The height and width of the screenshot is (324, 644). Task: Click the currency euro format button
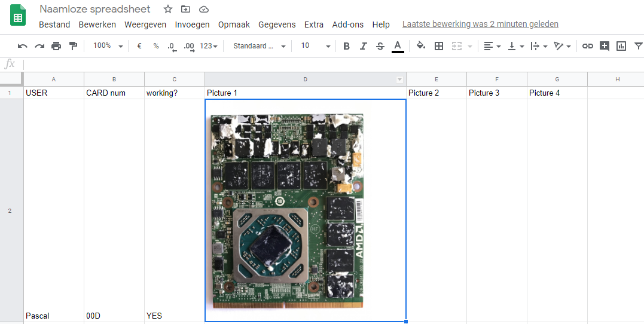pos(139,46)
